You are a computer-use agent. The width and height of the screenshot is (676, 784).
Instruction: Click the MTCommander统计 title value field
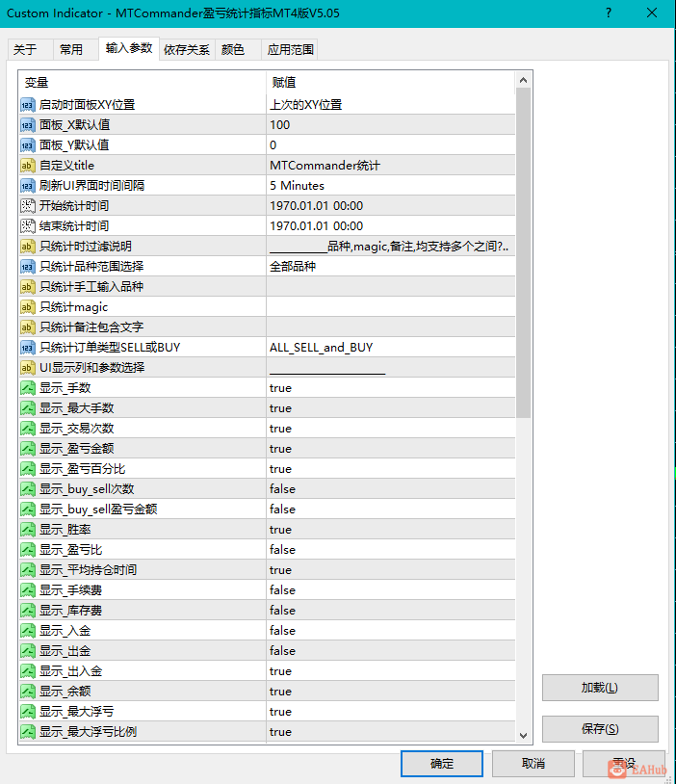[x=391, y=166]
